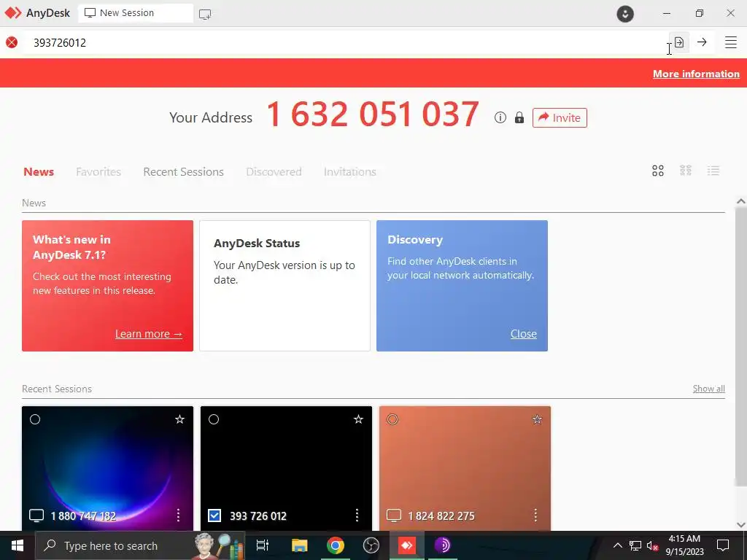Open the More information link
Image resolution: width=747 pixels, height=560 pixels.
coord(696,74)
